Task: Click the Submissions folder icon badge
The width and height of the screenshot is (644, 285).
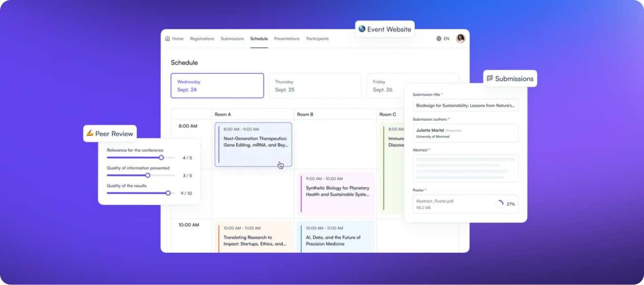Action: tap(490, 78)
